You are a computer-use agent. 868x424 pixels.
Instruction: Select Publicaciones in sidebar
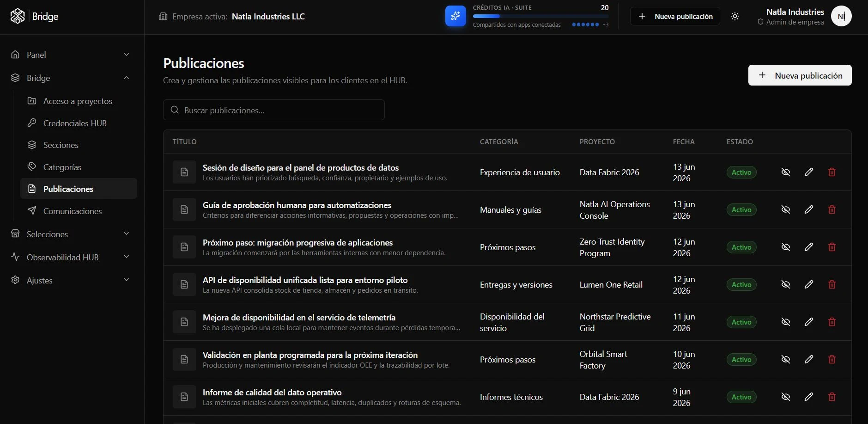point(79,189)
